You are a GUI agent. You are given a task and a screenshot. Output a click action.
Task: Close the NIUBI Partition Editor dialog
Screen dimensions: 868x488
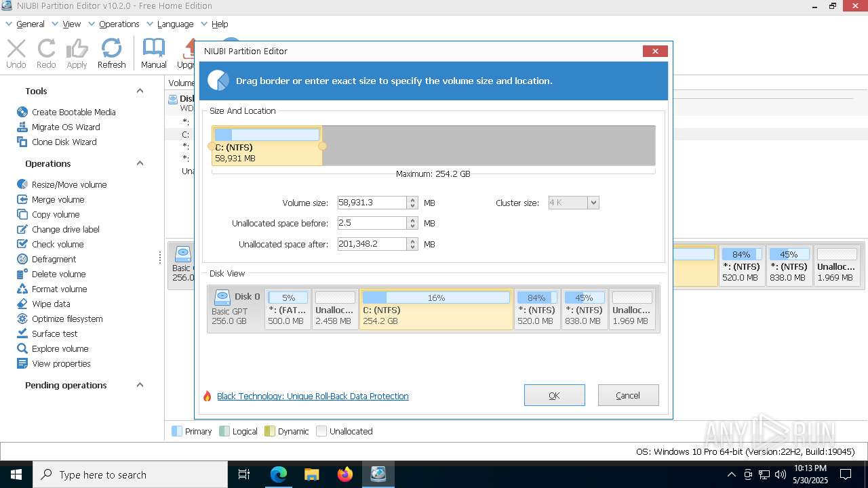pyautogui.click(x=655, y=51)
